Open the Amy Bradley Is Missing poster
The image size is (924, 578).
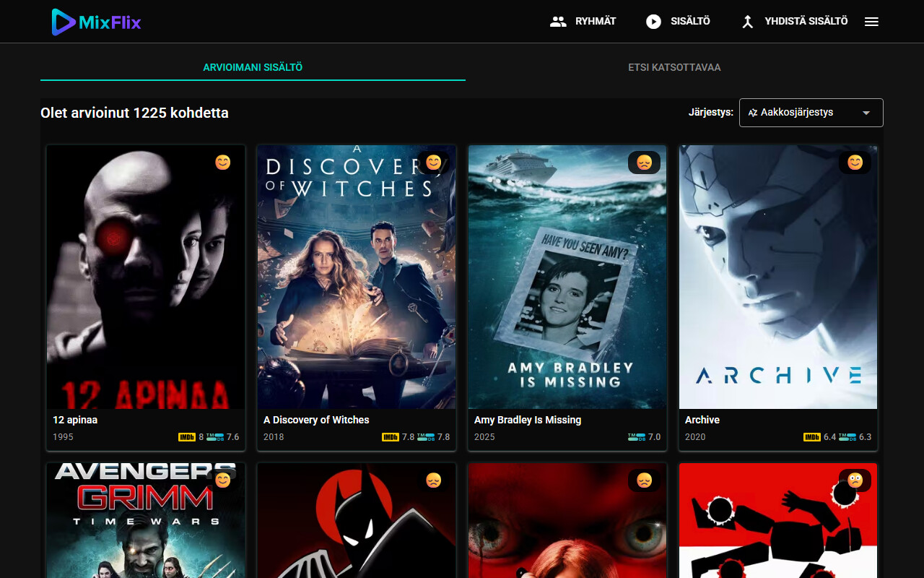click(x=567, y=277)
